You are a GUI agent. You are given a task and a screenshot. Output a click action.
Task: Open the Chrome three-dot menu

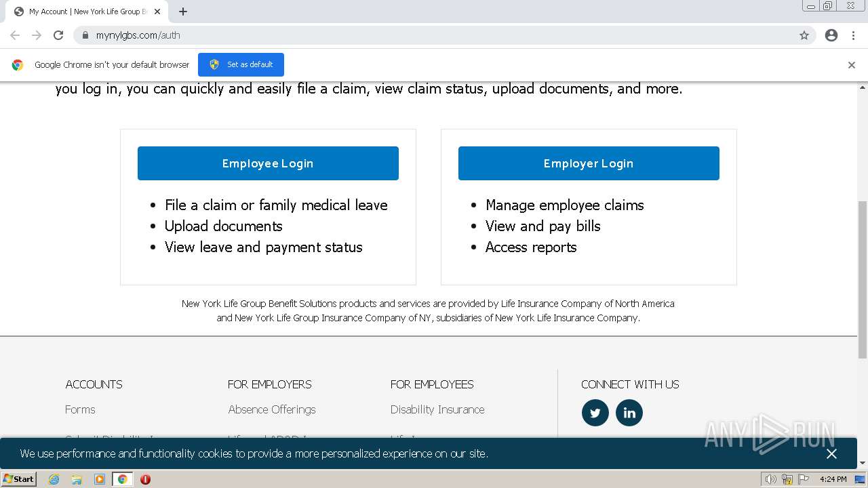853,35
